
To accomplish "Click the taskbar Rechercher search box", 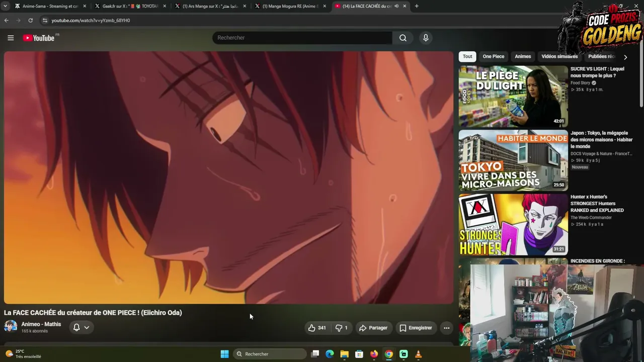I will pyautogui.click(x=271, y=354).
